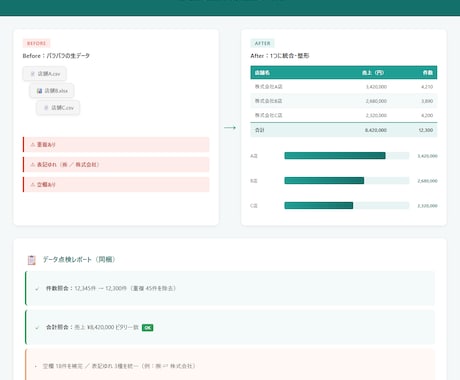Viewport: 460px width, 380px height.
Task: Click the 空欄あり warning row
Action: [x=116, y=185]
